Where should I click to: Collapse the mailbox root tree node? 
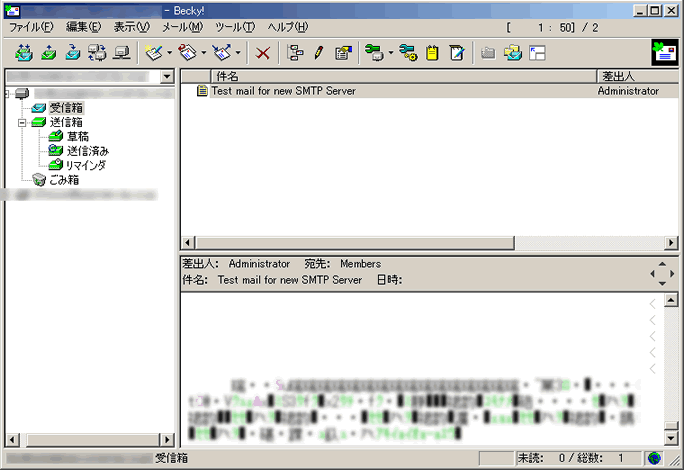[x=7, y=93]
